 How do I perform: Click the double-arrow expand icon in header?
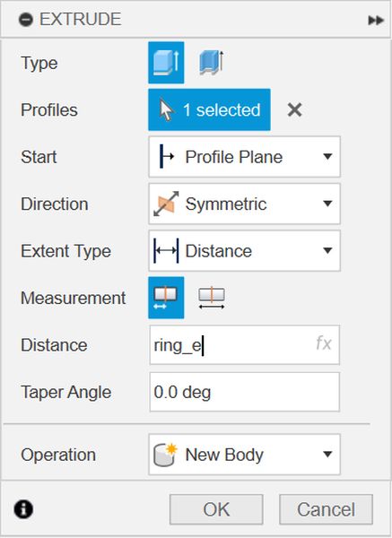[x=376, y=21]
